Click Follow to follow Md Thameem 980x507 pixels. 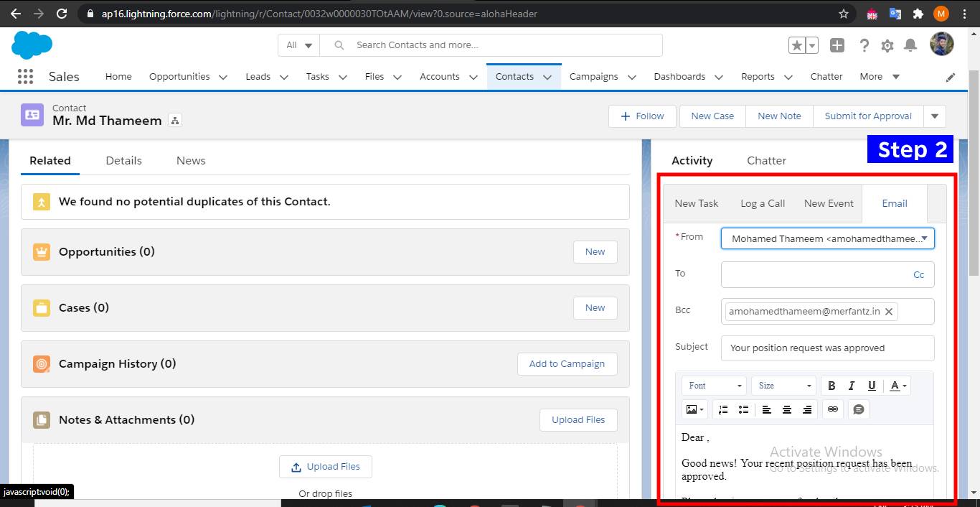[x=641, y=116]
